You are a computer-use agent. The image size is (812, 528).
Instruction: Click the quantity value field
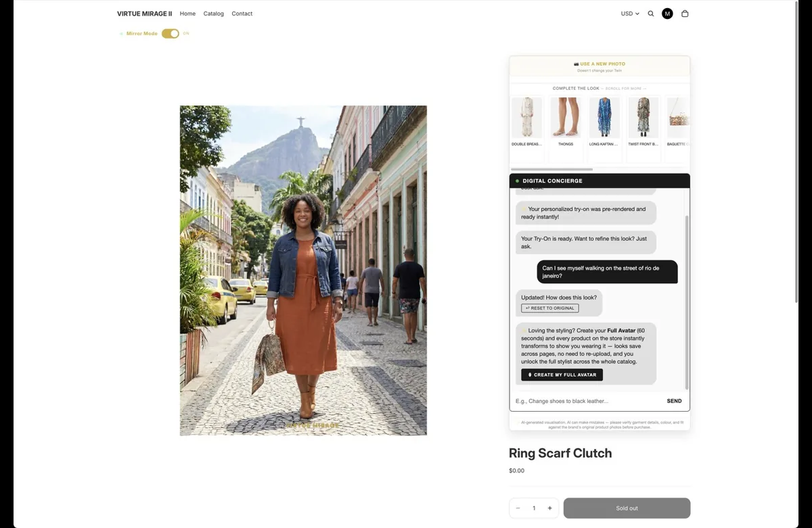tap(534, 508)
